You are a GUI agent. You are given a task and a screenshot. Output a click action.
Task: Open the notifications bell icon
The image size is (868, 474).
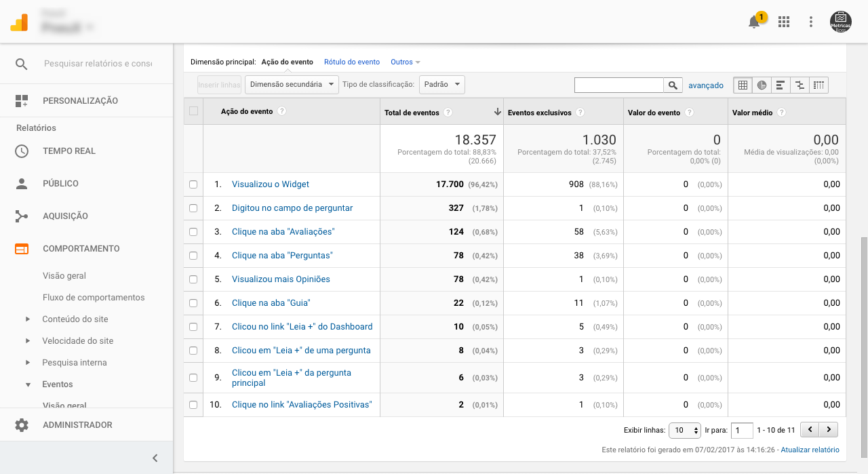[x=754, y=22]
